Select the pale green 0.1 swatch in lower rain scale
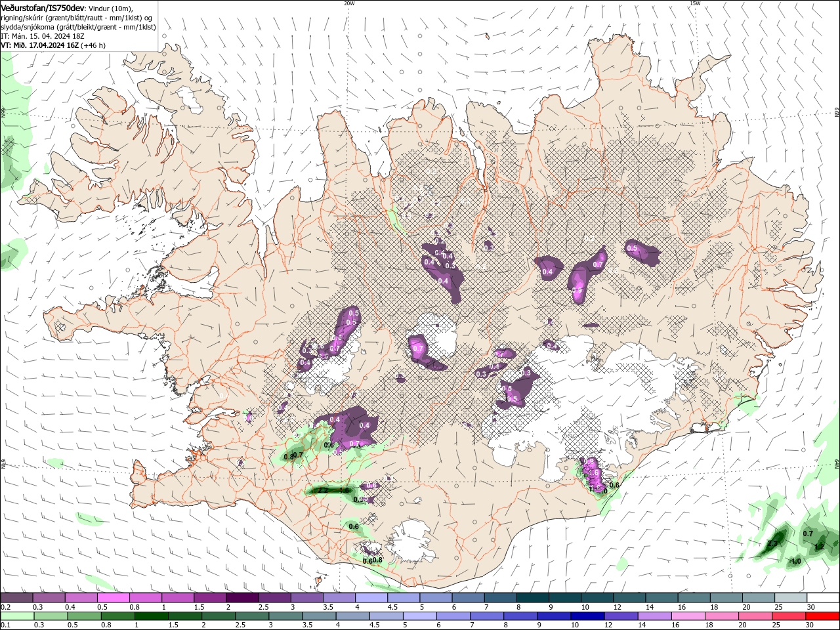 17,616
